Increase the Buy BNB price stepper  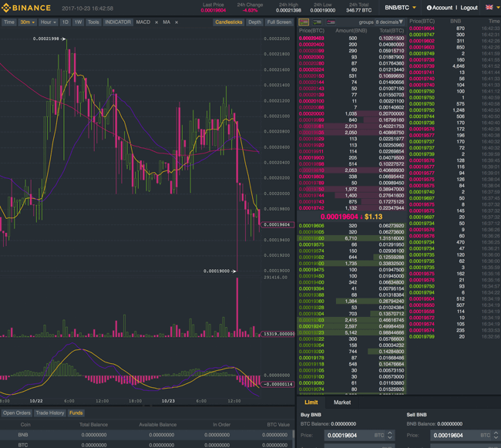390,433
